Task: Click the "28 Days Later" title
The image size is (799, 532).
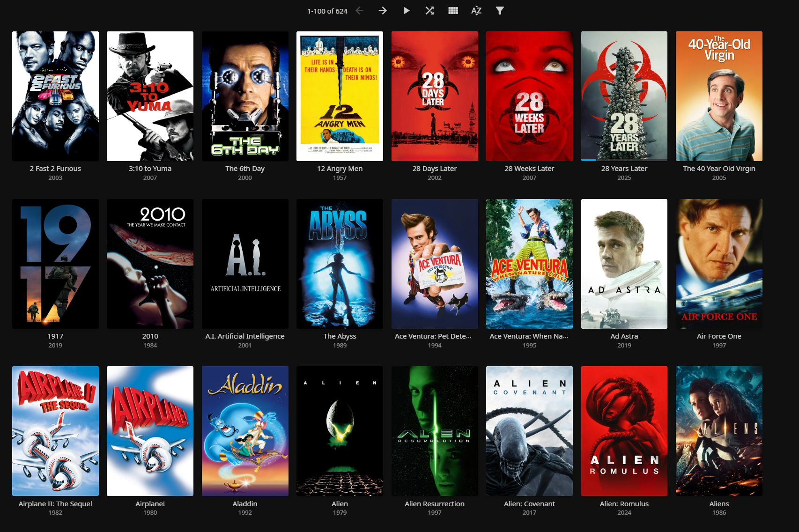Action: tap(435, 169)
